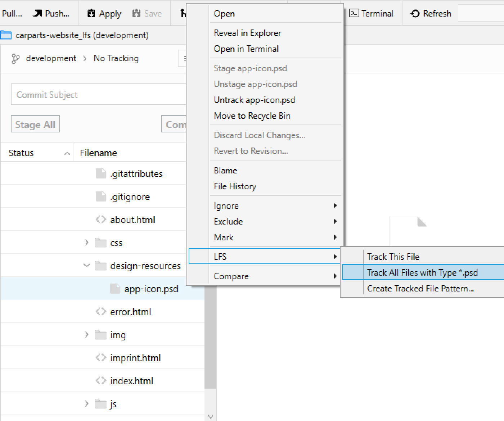The width and height of the screenshot is (504, 421).
Task: Select the Apply stash icon
Action: click(x=91, y=13)
